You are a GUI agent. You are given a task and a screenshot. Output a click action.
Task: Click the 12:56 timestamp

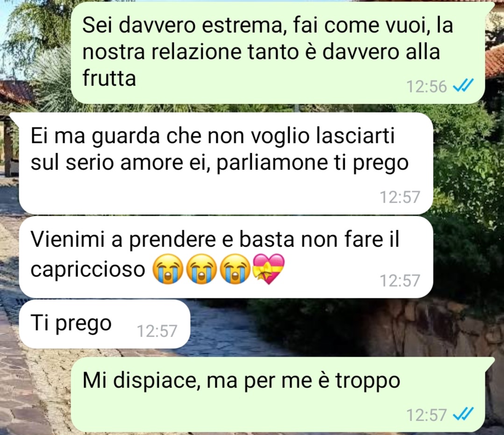426,86
